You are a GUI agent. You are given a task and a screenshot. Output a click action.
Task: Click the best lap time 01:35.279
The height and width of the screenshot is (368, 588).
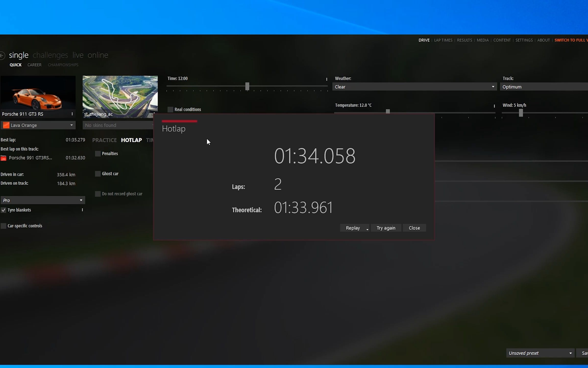click(75, 140)
